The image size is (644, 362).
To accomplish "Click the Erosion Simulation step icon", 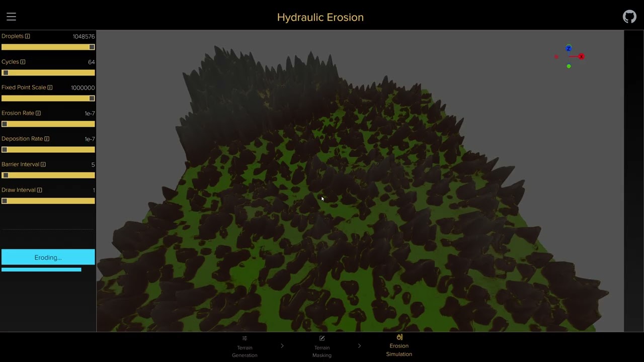I will point(399,337).
